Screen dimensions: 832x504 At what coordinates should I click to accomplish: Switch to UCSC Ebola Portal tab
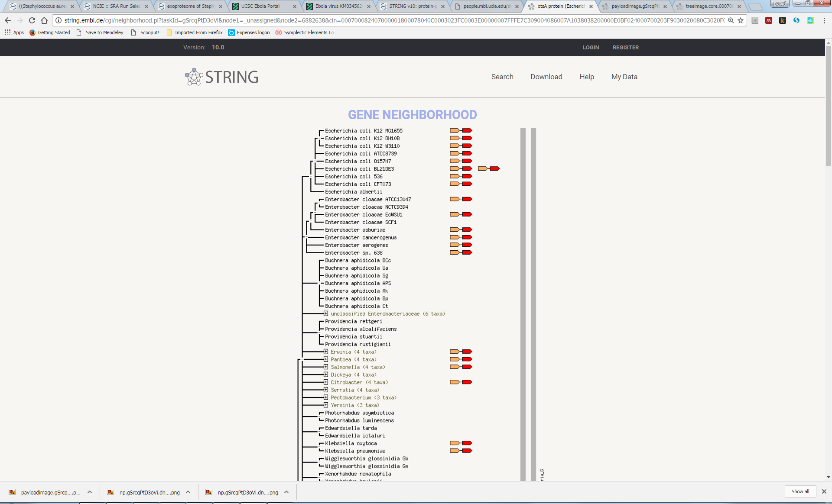260,6
